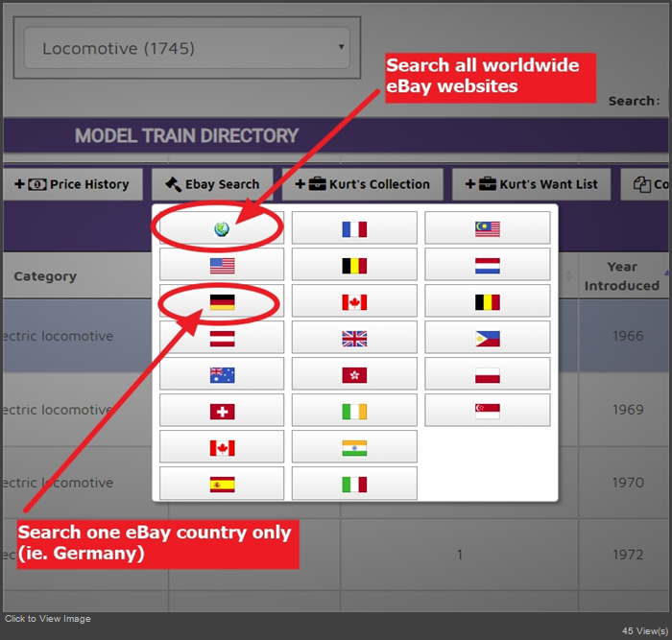Click Canada flag directly above Spain flag

[x=222, y=448]
